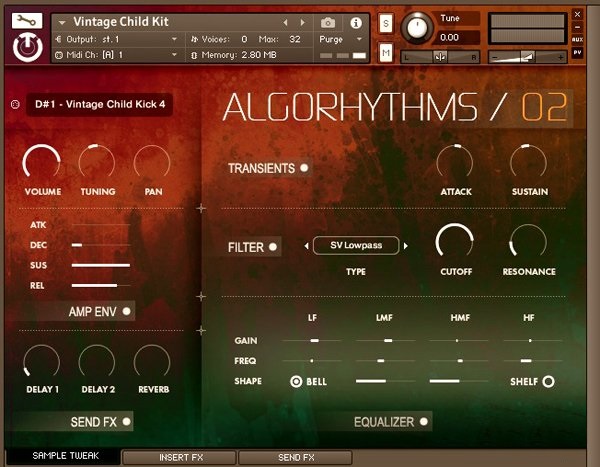Click the plus marker below volume section
The image size is (600, 467).
point(201,209)
